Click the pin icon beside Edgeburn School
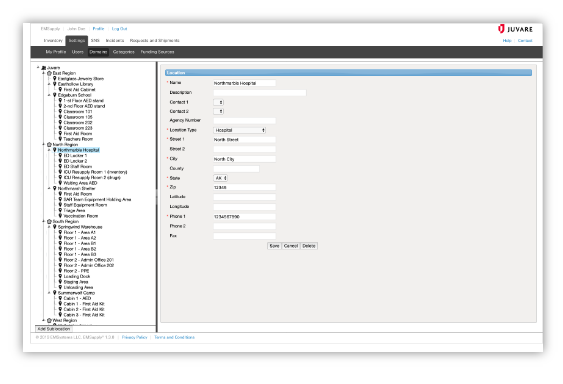Viewport: 563px width, 384px height. (x=55, y=95)
